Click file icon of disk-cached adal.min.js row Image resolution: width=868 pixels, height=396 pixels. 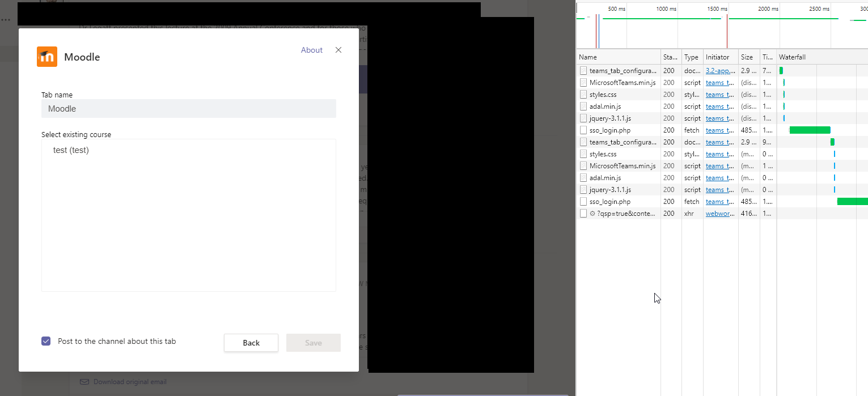click(x=583, y=107)
